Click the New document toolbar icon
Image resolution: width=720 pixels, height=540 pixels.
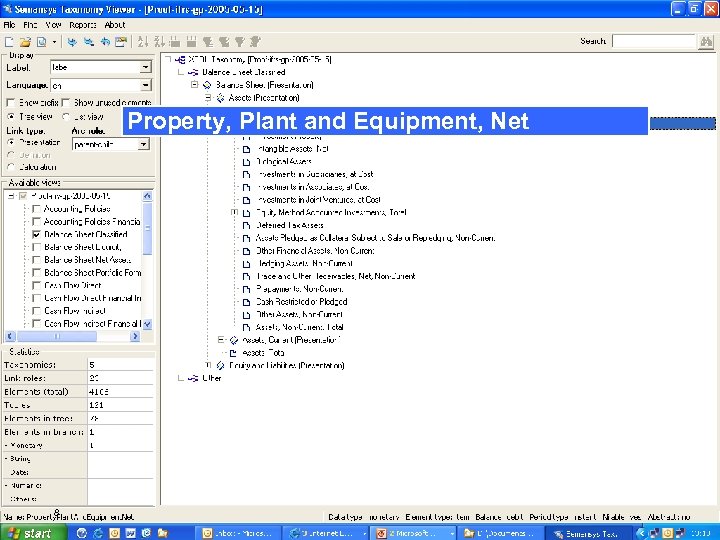(x=10, y=42)
